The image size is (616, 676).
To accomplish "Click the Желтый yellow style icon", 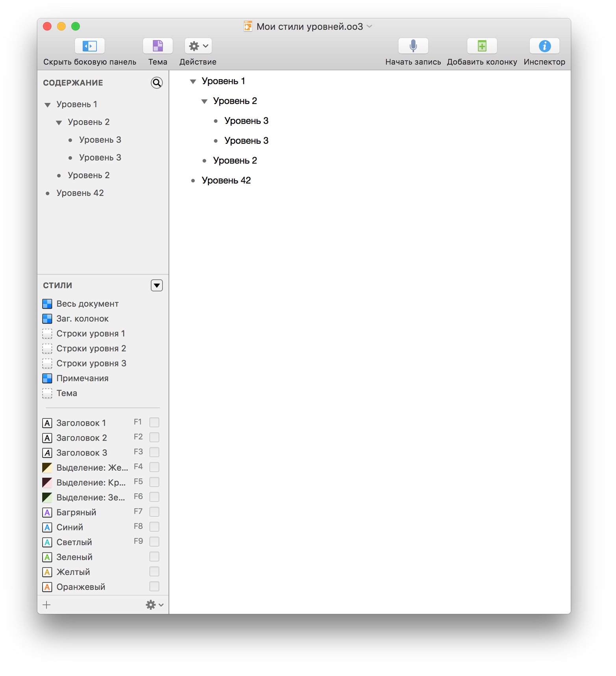I will (47, 572).
